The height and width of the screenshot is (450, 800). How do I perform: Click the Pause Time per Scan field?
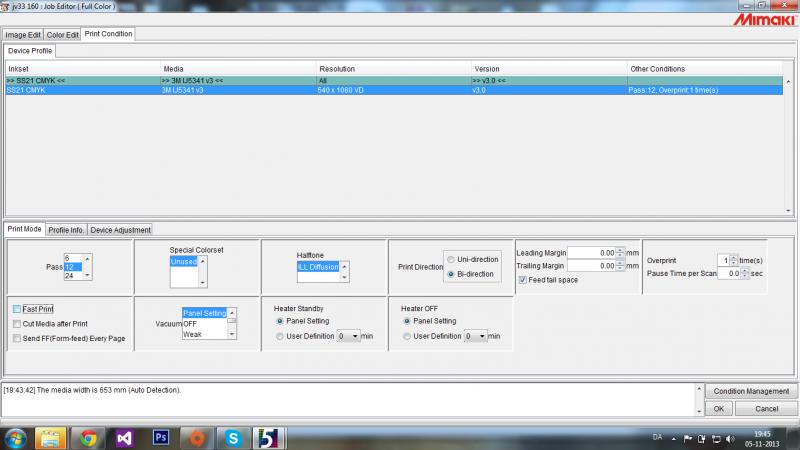(x=729, y=273)
